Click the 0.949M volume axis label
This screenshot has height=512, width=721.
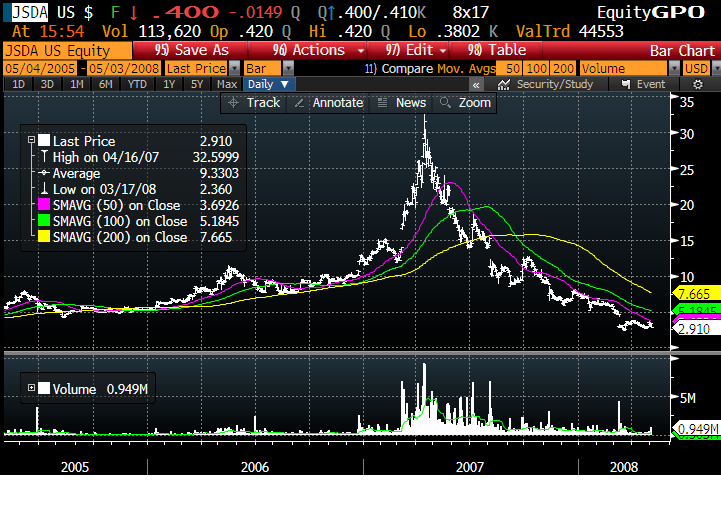point(697,429)
